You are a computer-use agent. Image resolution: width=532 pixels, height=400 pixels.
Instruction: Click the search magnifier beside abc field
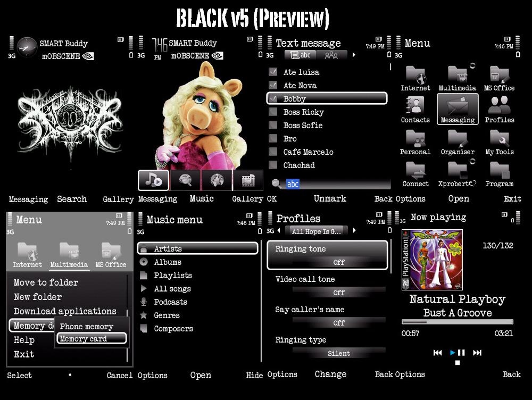pyautogui.click(x=277, y=184)
